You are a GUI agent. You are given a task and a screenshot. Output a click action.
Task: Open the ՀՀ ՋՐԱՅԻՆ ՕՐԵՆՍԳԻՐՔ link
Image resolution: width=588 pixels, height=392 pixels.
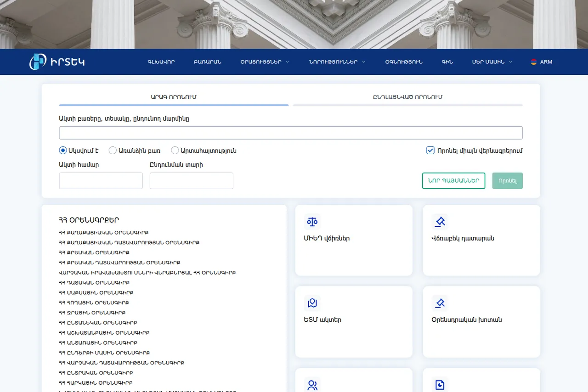(x=92, y=313)
